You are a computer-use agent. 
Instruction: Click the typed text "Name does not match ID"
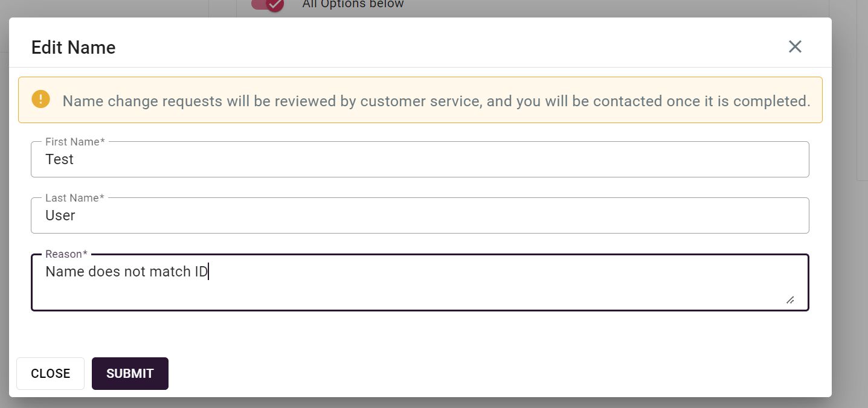pyautogui.click(x=126, y=272)
